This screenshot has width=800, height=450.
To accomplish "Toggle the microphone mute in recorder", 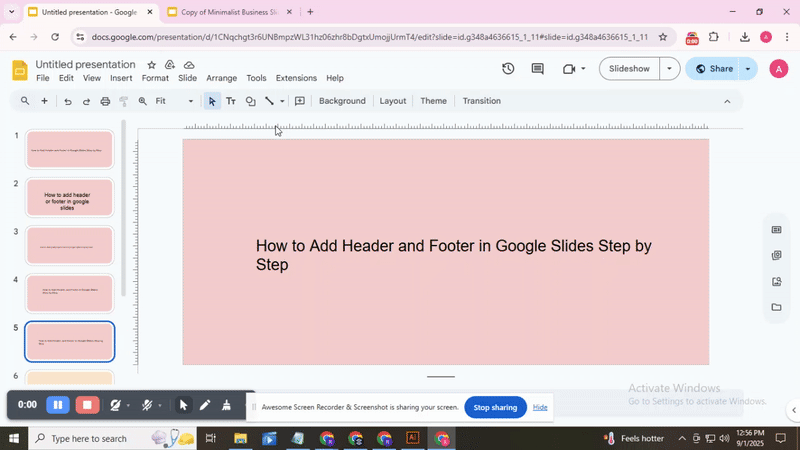I will 147,405.
